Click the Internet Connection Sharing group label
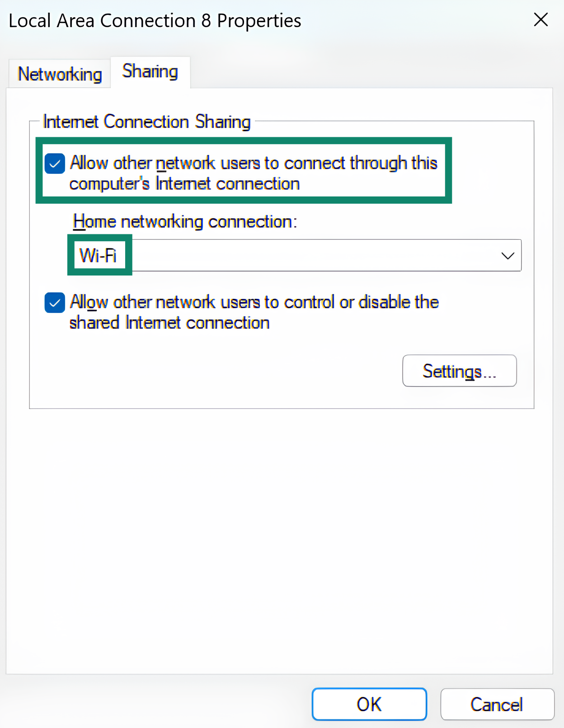 pos(147,121)
